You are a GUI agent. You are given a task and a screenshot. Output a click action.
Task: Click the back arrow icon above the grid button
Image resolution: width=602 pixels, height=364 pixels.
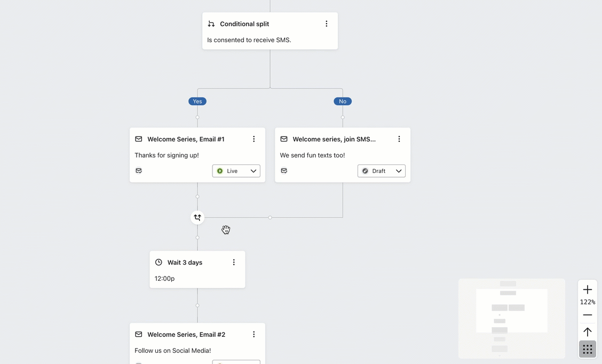[x=587, y=331]
